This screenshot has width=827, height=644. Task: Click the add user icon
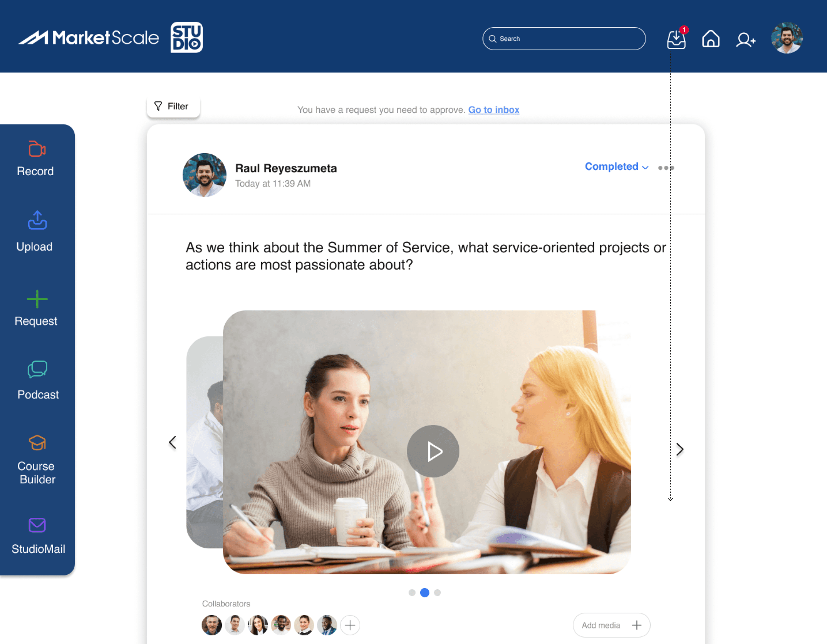[x=745, y=39]
